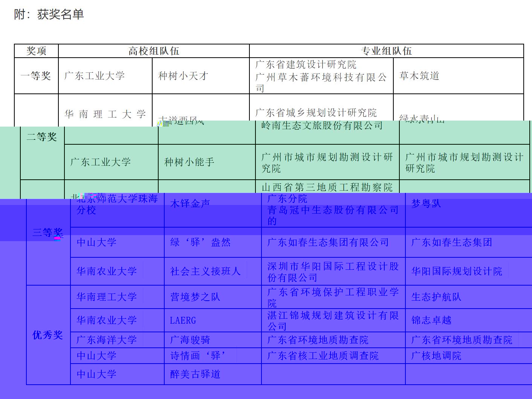Click 广东省核工业地质调查院
This screenshot has height=399, width=532.
323,356
